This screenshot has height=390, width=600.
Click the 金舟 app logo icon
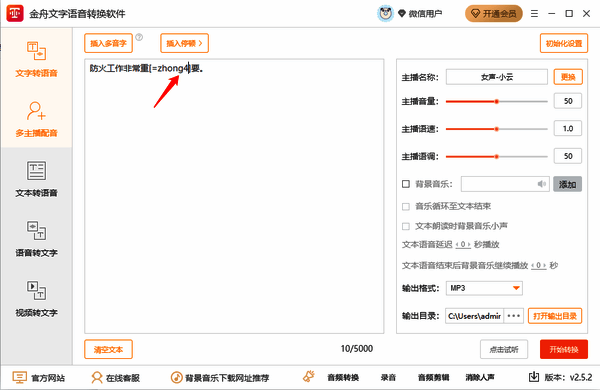pos(15,14)
